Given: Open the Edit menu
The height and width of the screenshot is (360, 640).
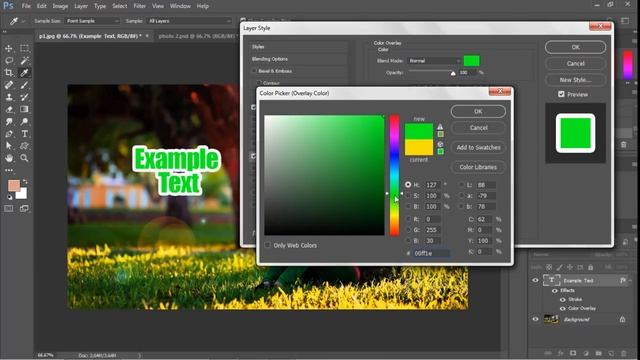Looking at the screenshot, I should (x=42, y=6).
